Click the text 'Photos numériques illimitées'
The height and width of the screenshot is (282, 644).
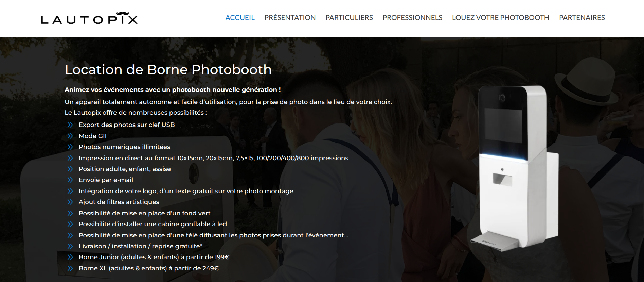pos(124,147)
